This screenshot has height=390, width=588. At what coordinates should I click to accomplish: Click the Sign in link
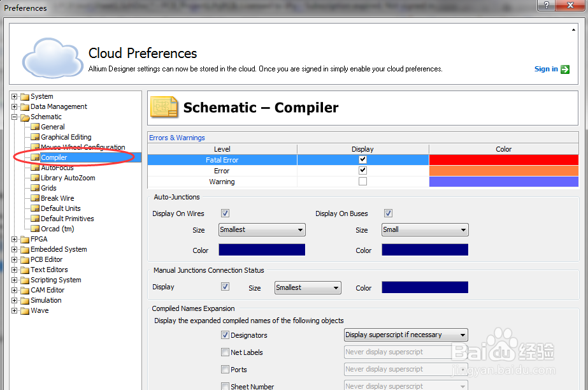(546, 69)
